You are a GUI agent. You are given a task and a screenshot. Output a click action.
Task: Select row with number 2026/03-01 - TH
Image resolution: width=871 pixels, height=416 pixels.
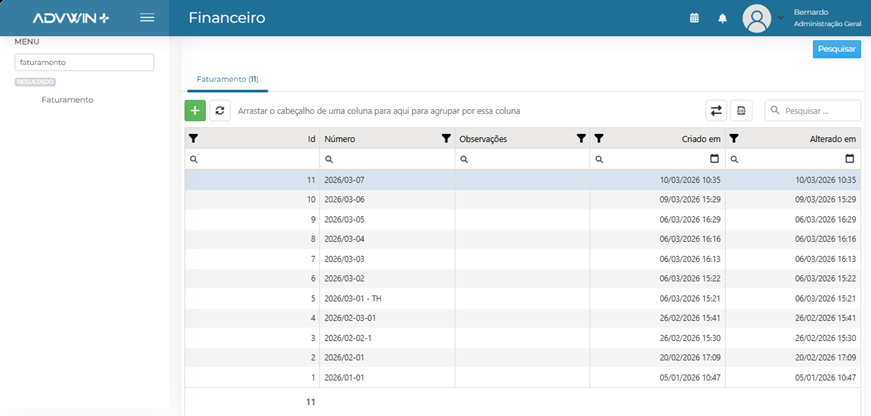pyautogui.click(x=523, y=298)
